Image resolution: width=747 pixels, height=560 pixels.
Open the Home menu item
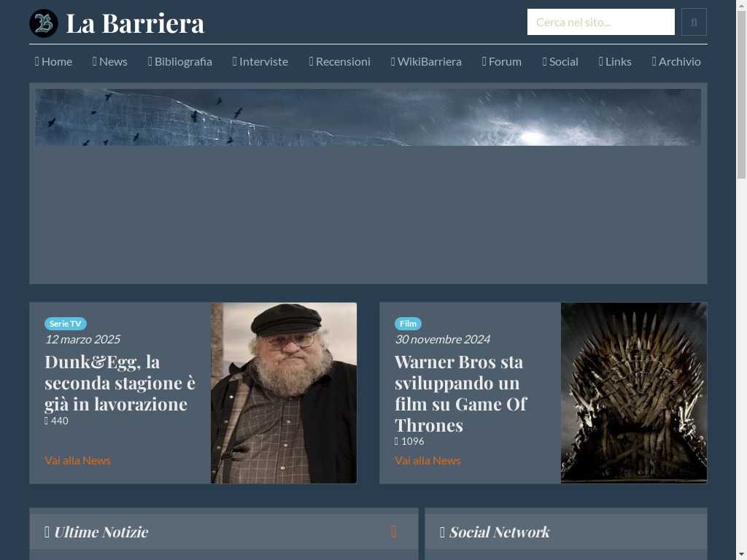(x=53, y=62)
